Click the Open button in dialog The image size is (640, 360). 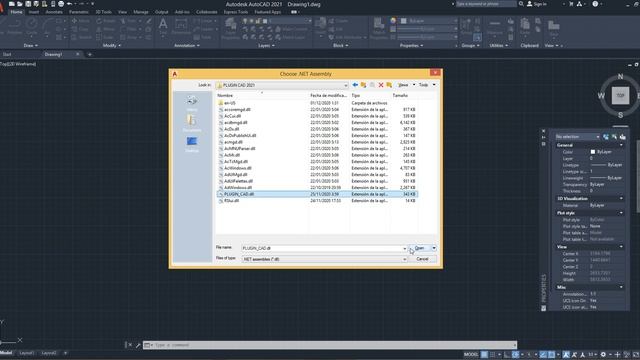point(420,248)
